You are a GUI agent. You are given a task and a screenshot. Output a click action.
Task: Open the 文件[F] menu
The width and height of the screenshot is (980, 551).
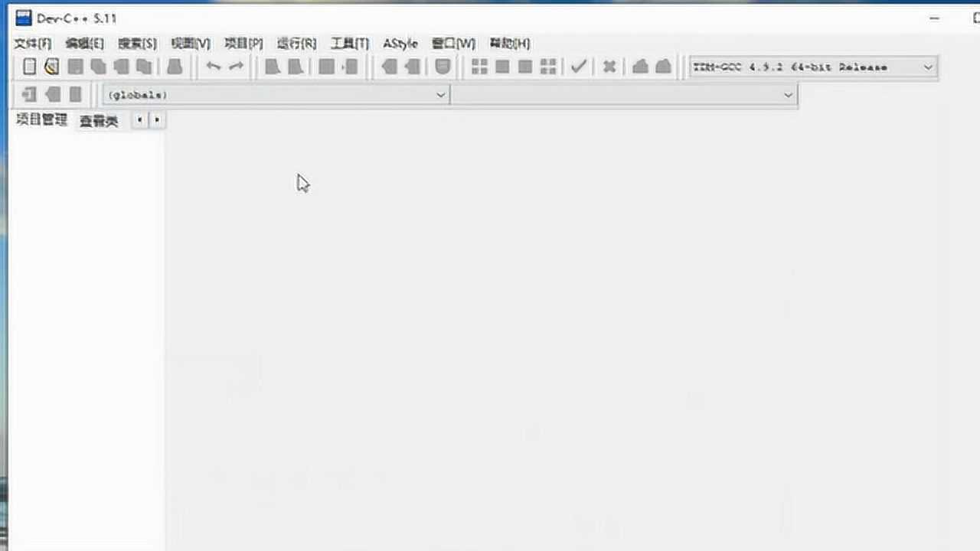[x=32, y=43]
